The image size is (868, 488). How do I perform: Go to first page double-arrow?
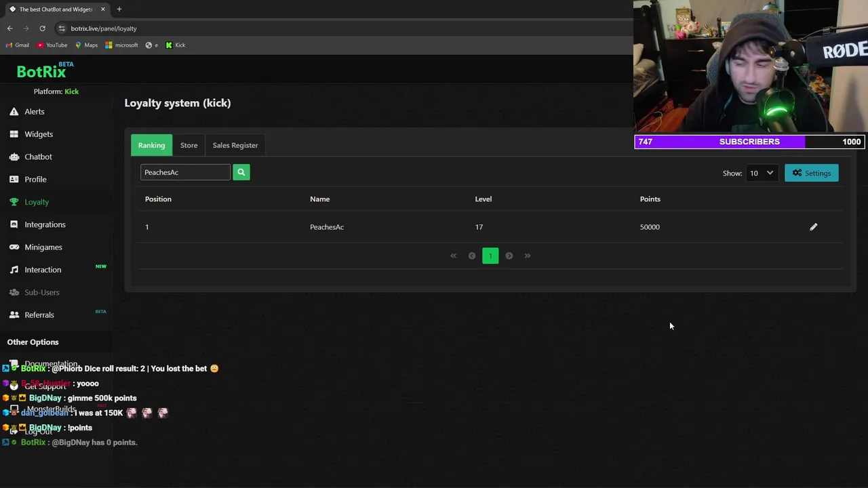pos(454,256)
